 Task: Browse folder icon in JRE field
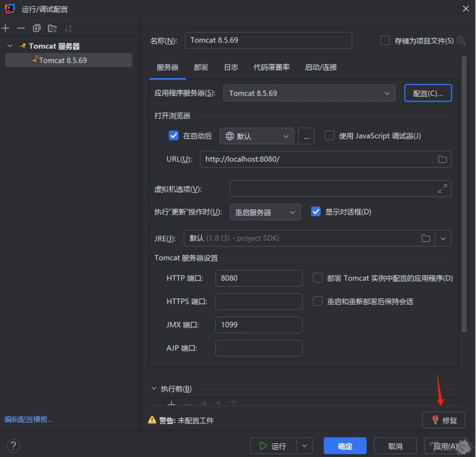426,238
